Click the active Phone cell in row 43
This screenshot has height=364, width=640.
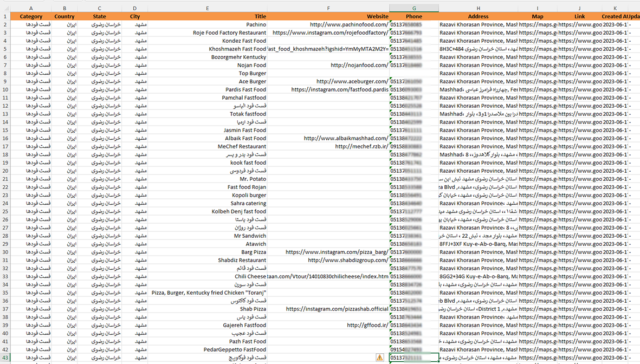pyautogui.click(x=414, y=357)
